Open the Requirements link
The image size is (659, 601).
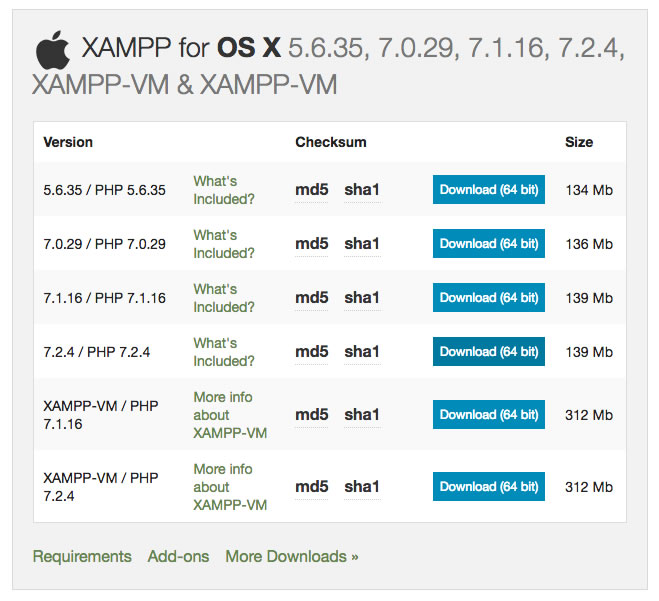(x=82, y=557)
